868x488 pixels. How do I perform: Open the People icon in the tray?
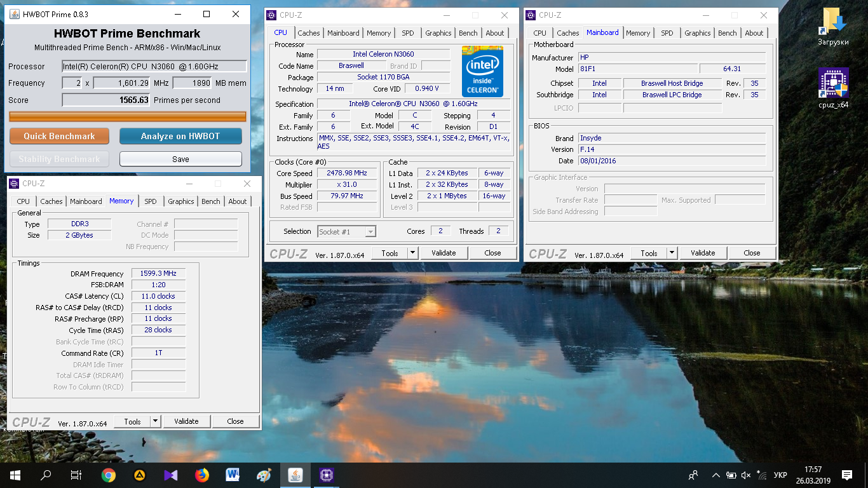(x=693, y=475)
